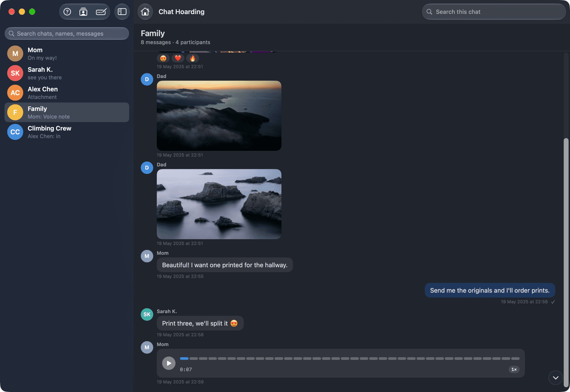This screenshot has width=570, height=392.
Task: Focus the Search this chat field
Action: click(494, 12)
